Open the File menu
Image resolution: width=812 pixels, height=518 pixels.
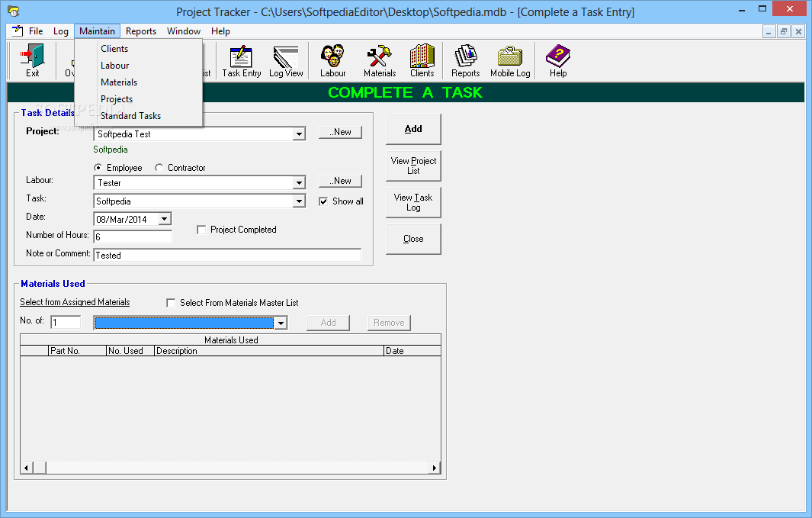click(36, 31)
